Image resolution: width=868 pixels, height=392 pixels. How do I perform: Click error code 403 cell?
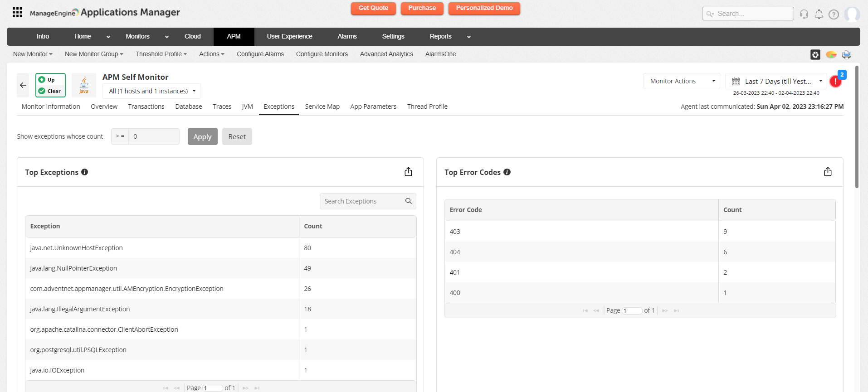(x=582, y=232)
